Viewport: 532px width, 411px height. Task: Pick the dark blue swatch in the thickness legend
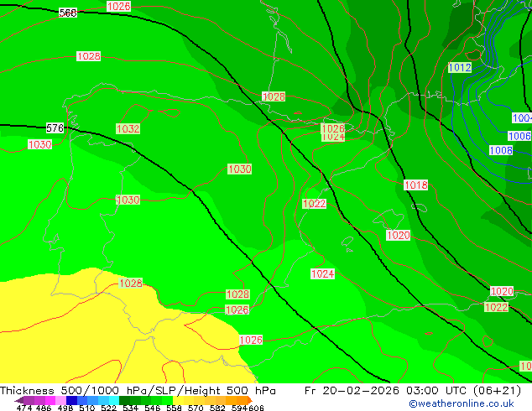click(71, 400)
